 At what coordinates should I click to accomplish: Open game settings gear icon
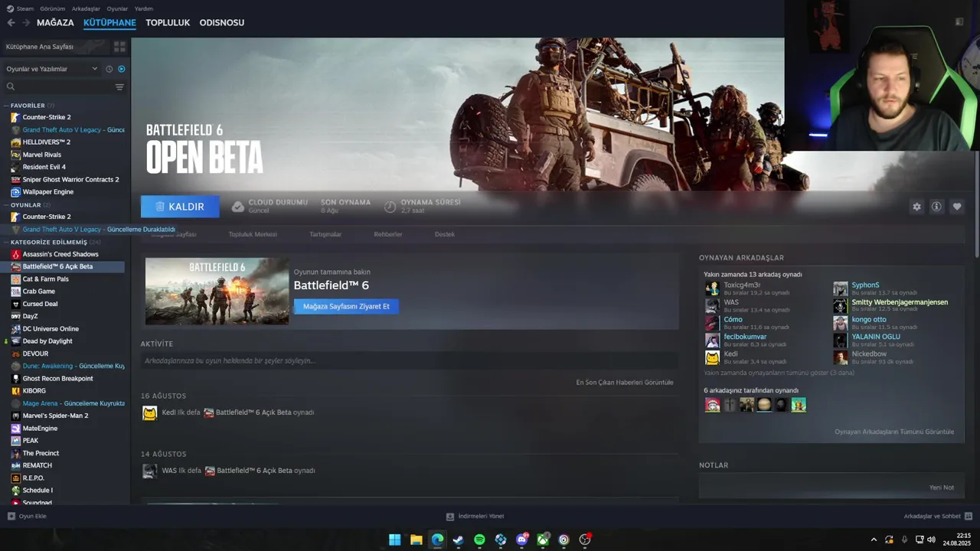coord(916,207)
